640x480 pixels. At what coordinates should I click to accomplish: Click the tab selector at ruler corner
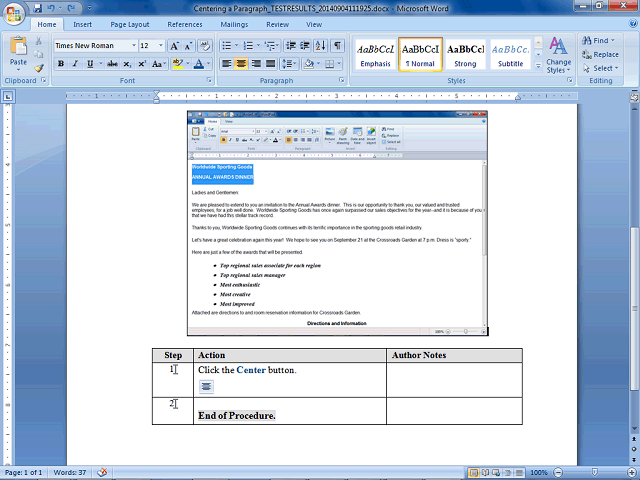8,97
